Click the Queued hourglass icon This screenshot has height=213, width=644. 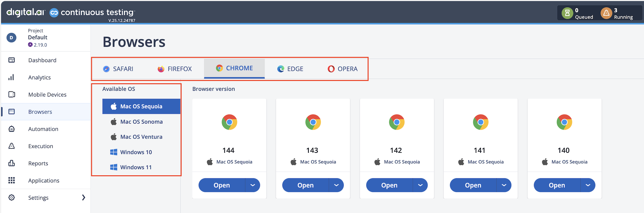(x=567, y=13)
